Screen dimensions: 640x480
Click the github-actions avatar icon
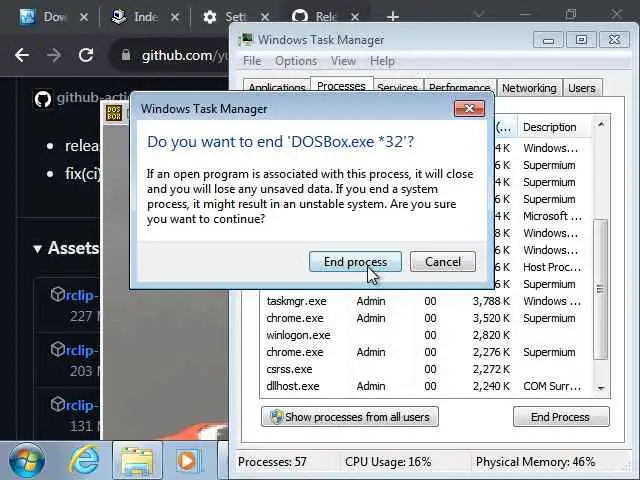click(x=43, y=99)
